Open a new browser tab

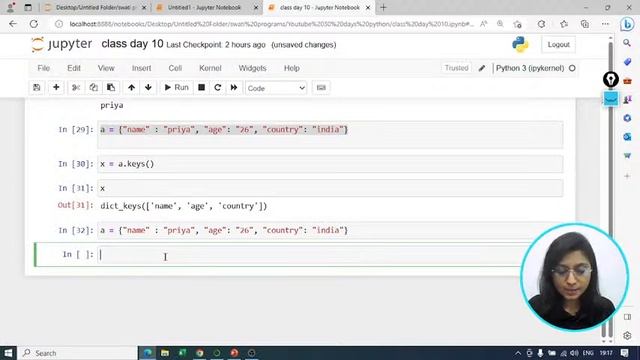(x=383, y=8)
